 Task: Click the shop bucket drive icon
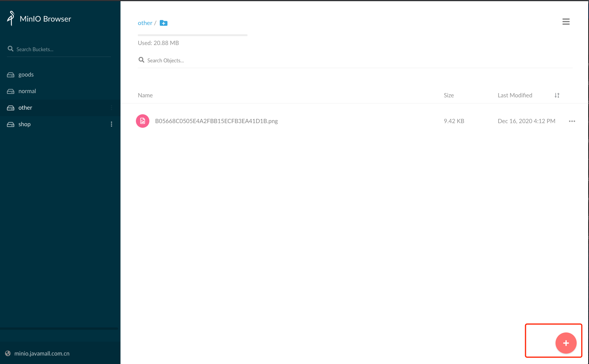pyautogui.click(x=11, y=124)
